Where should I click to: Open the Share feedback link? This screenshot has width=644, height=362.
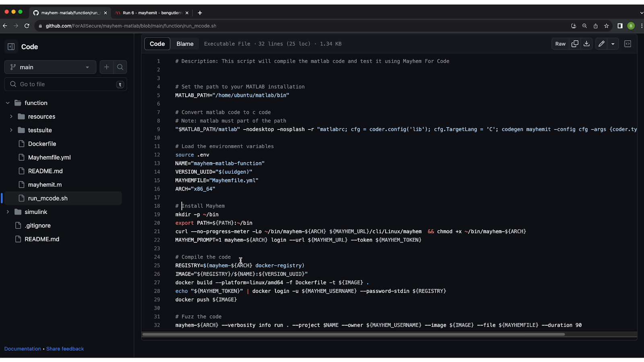65,349
